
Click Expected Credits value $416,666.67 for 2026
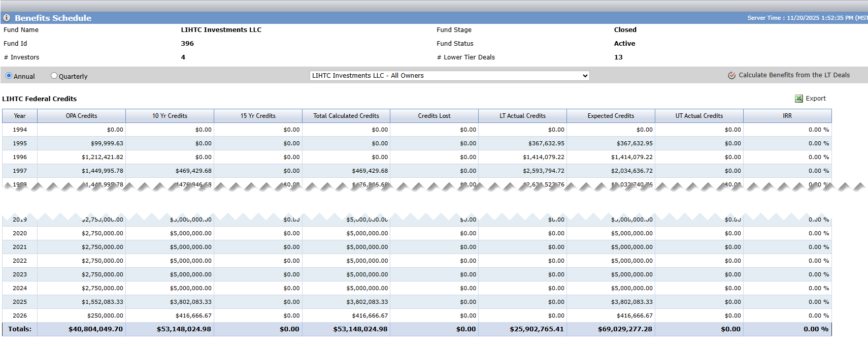click(635, 316)
